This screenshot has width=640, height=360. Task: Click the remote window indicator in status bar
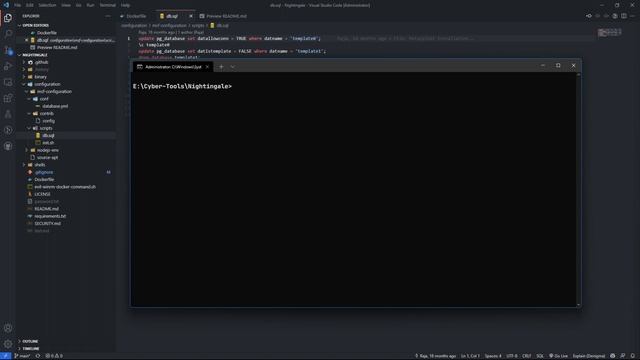coord(5,356)
